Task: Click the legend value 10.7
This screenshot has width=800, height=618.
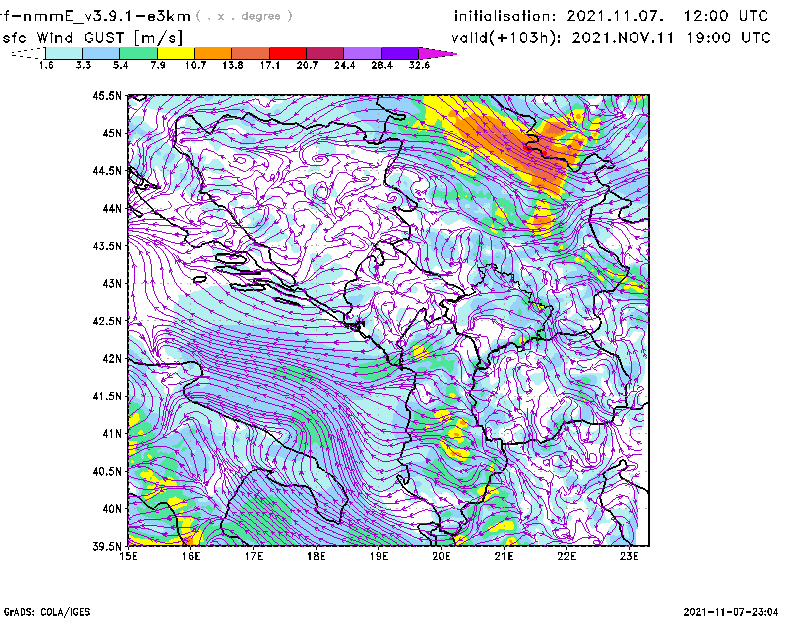Action: coord(195,65)
